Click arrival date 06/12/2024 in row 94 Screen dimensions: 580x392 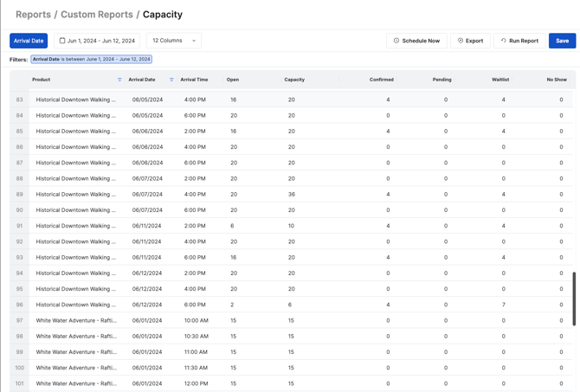coord(147,273)
